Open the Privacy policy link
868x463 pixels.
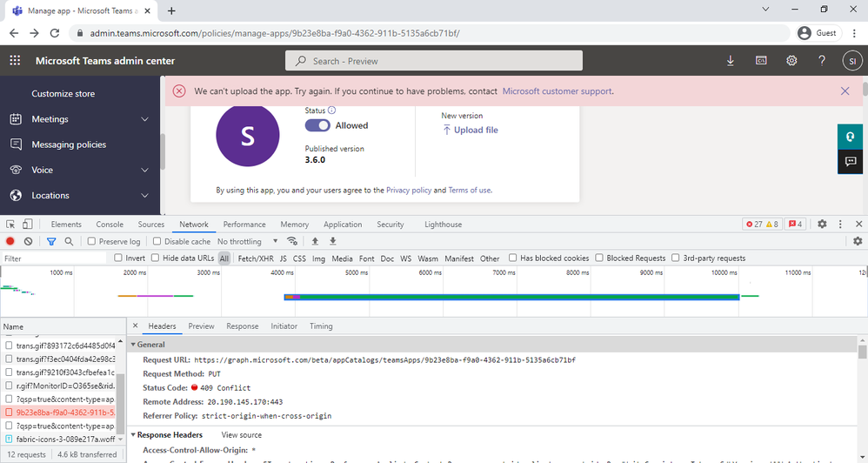coord(409,190)
